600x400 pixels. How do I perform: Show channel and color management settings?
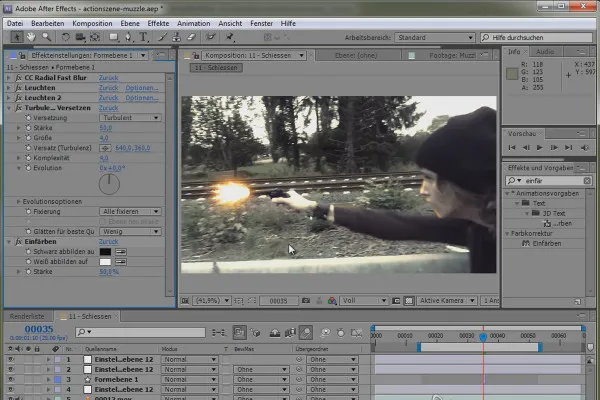332,301
